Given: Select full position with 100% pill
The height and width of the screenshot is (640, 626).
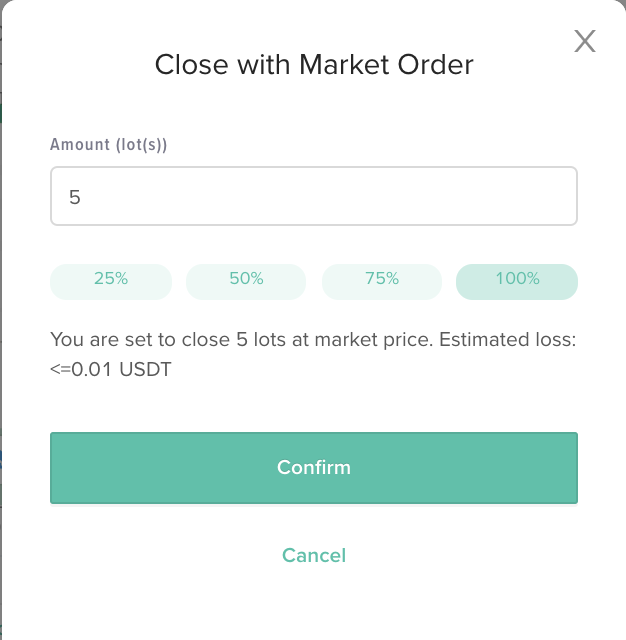Looking at the screenshot, I should pos(517,282).
